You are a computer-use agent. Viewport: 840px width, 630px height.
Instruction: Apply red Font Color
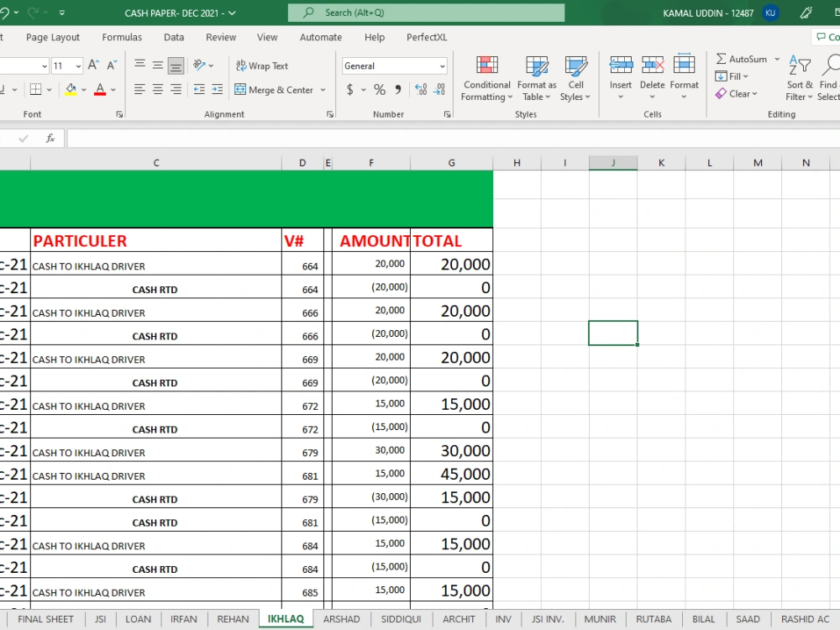pyautogui.click(x=100, y=90)
